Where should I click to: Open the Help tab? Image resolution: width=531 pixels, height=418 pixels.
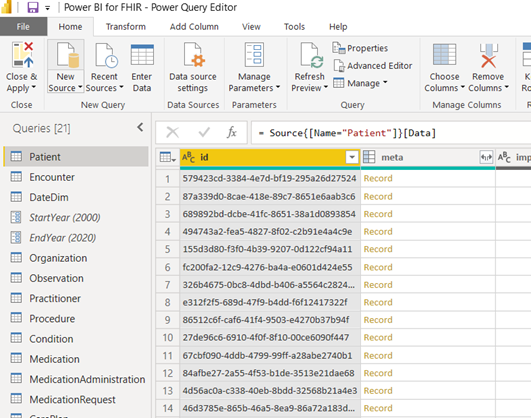[x=338, y=26]
